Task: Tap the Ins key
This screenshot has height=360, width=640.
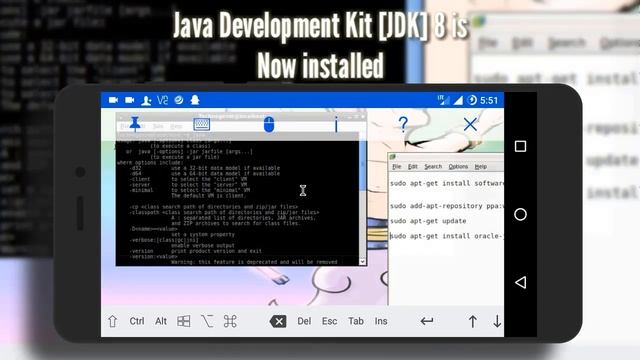Action: (x=381, y=321)
